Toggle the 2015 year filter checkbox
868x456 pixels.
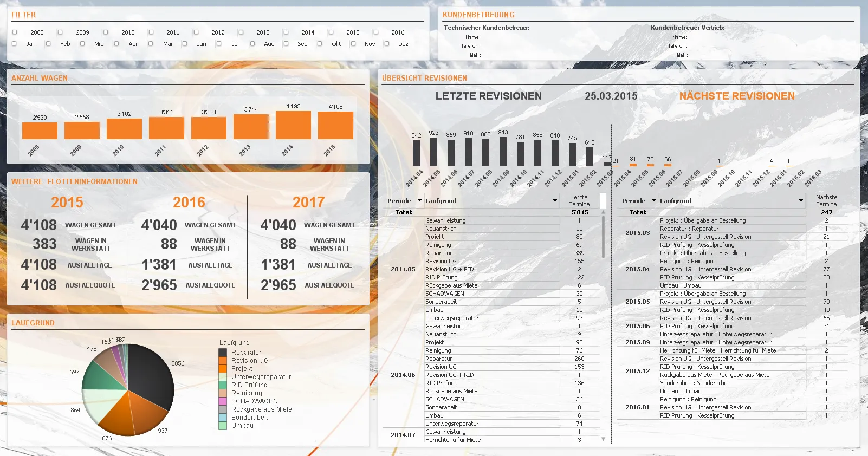tap(331, 32)
